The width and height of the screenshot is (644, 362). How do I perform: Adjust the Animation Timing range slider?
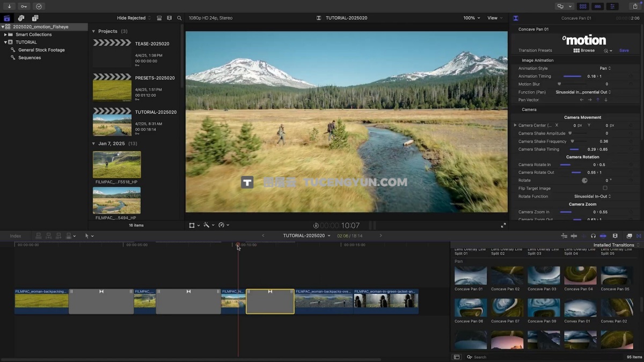coord(572,76)
